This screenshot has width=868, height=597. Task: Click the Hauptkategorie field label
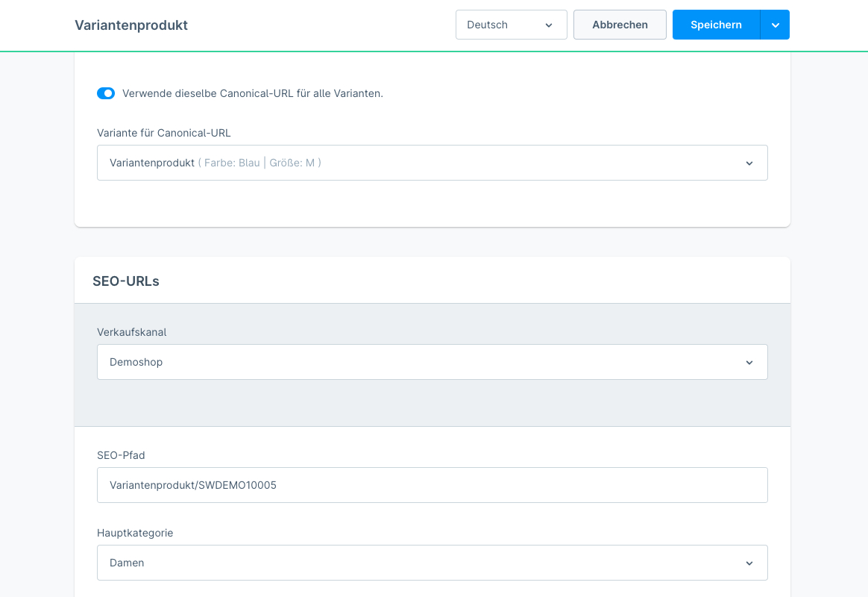point(135,533)
